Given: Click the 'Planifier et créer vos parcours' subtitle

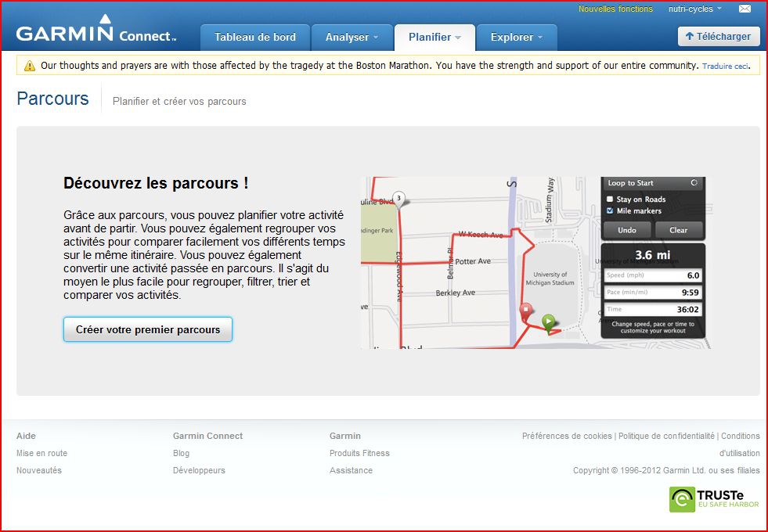Looking at the screenshot, I should 179,101.
